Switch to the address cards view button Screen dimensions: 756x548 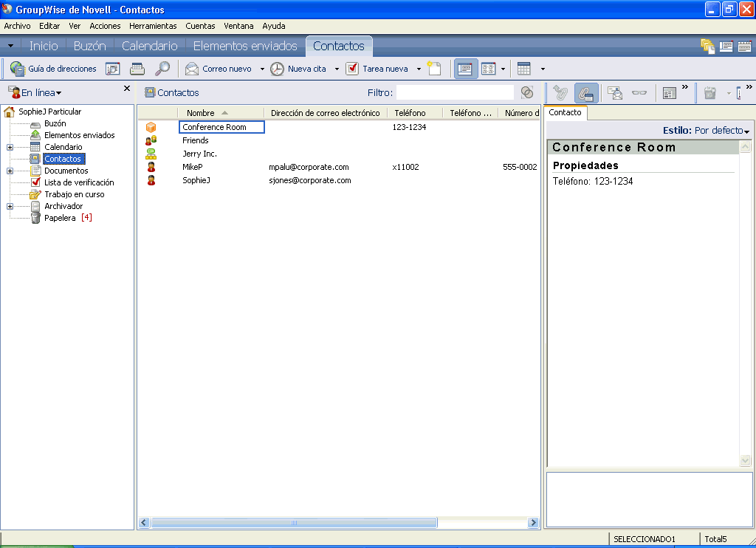pyautogui.click(x=489, y=69)
